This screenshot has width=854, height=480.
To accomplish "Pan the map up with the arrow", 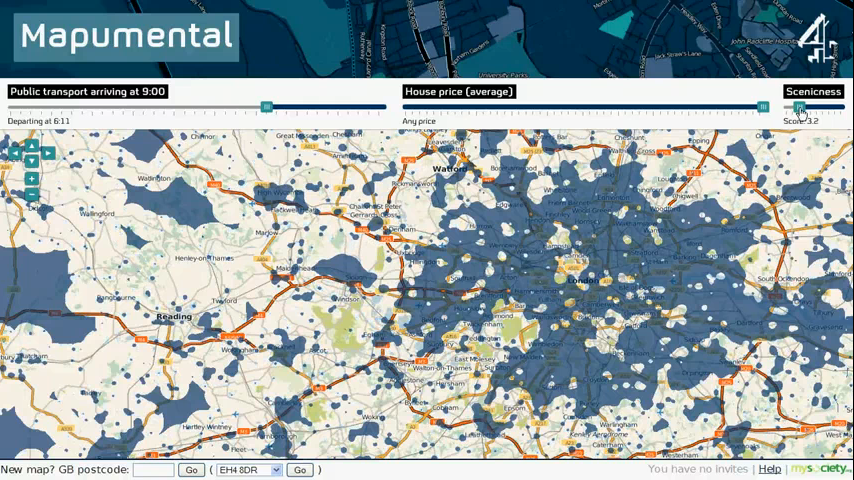I will coord(32,145).
